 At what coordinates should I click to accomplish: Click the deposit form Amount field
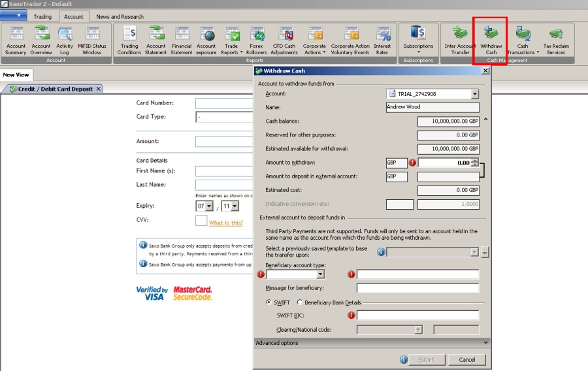[224, 142]
